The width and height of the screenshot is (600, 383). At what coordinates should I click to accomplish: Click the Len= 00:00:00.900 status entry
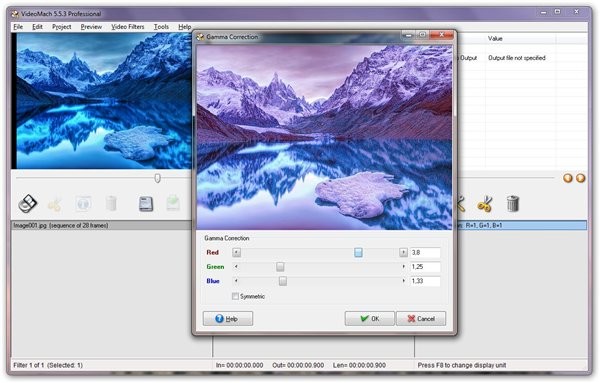tap(359, 365)
